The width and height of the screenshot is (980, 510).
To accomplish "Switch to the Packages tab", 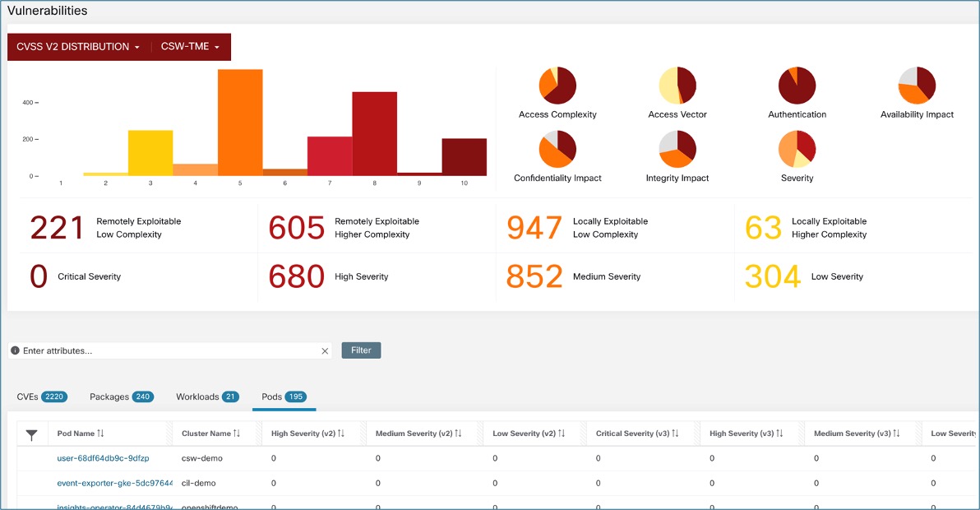I will (121, 396).
